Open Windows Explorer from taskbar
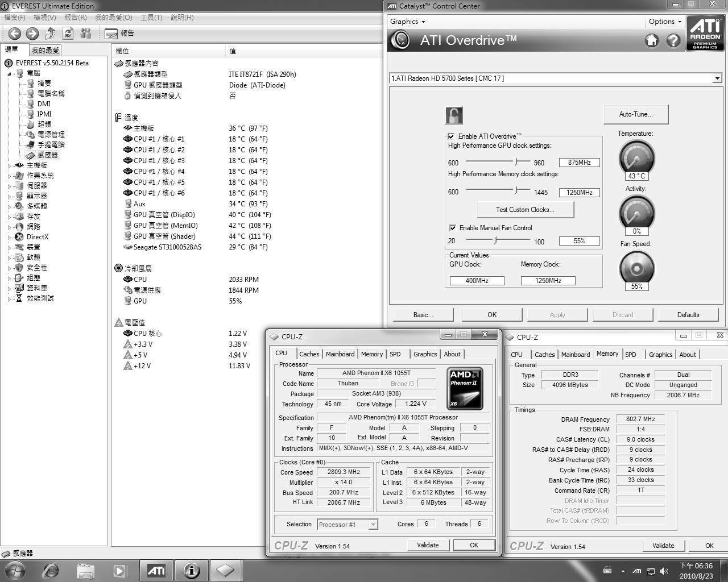The image size is (728, 582). [85, 570]
